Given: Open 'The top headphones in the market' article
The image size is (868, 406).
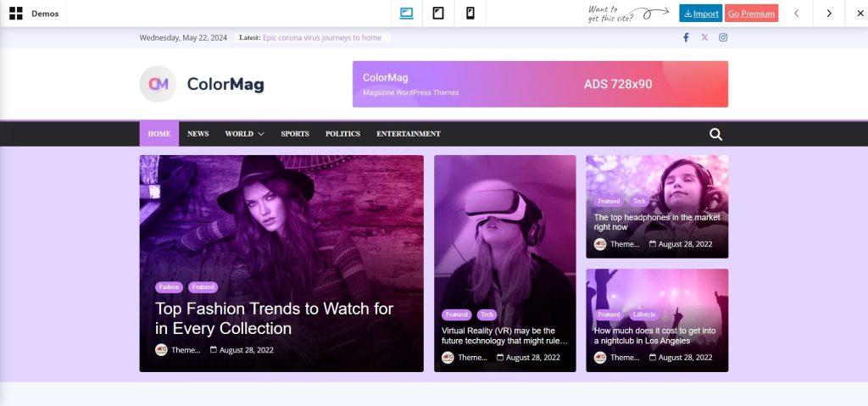Looking at the screenshot, I should (657, 222).
